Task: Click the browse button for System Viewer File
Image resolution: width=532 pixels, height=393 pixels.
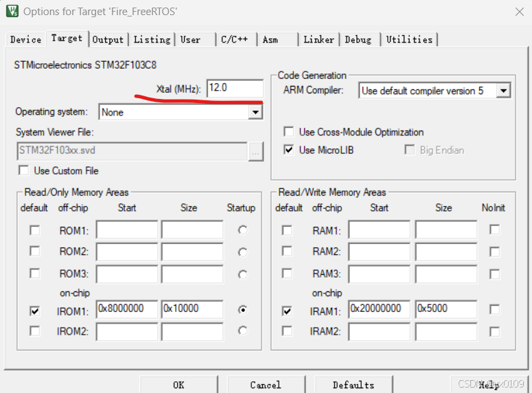Action: [x=256, y=151]
